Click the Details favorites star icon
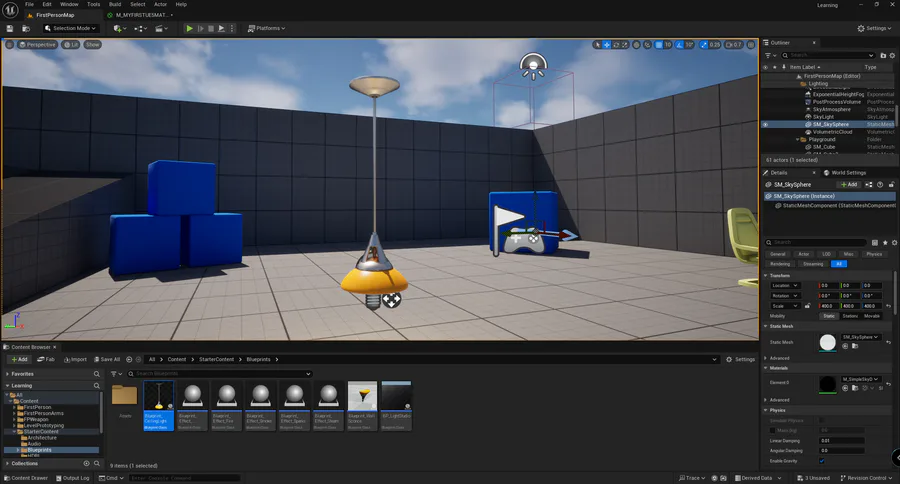The width and height of the screenshot is (900, 484). pos(885,242)
